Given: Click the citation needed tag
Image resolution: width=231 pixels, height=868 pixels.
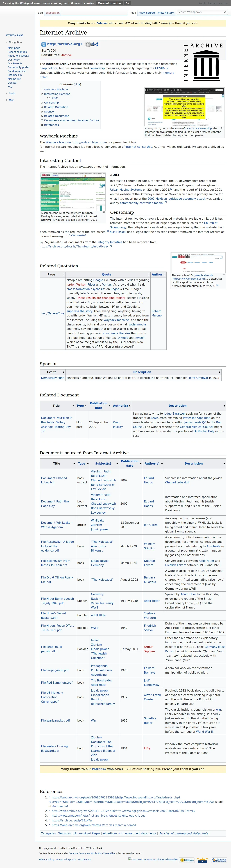Looking at the screenshot, I should click(77, 236).
